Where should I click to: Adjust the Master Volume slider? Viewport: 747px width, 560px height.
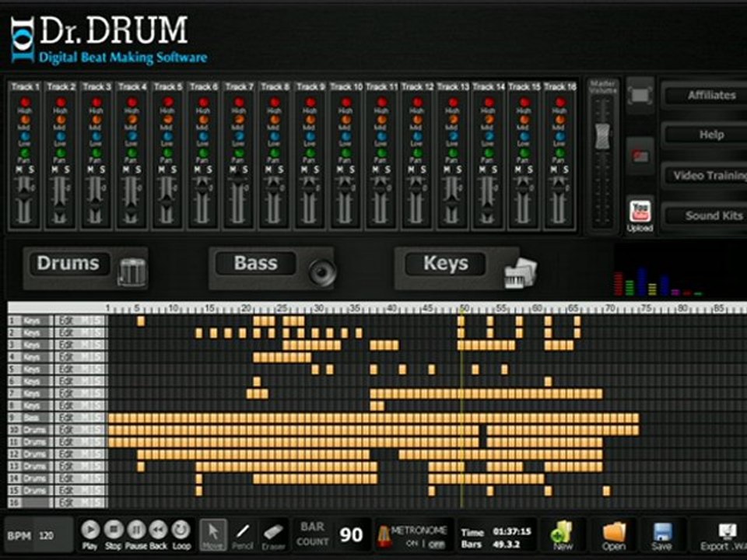tap(602, 136)
